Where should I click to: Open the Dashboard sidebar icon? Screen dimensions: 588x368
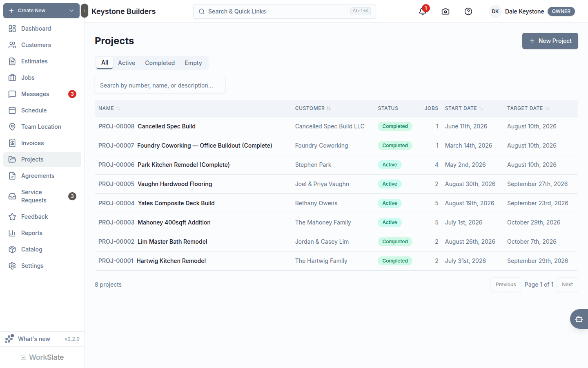[x=12, y=29]
